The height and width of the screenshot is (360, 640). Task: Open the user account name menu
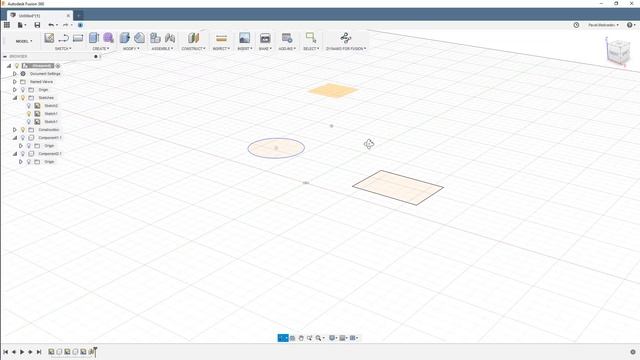[x=603, y=25]
